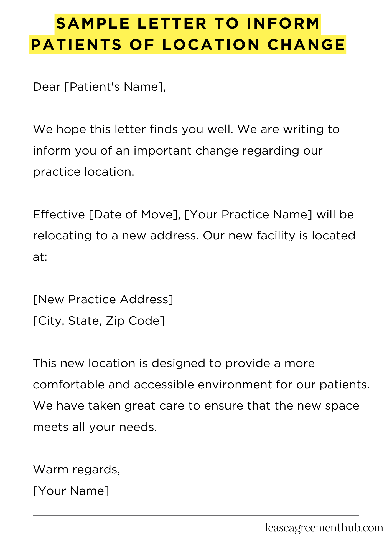The width and height of the screenshot is (392, 555).
Task: Click the text line ending "practice location."
Action: point(83,172)
